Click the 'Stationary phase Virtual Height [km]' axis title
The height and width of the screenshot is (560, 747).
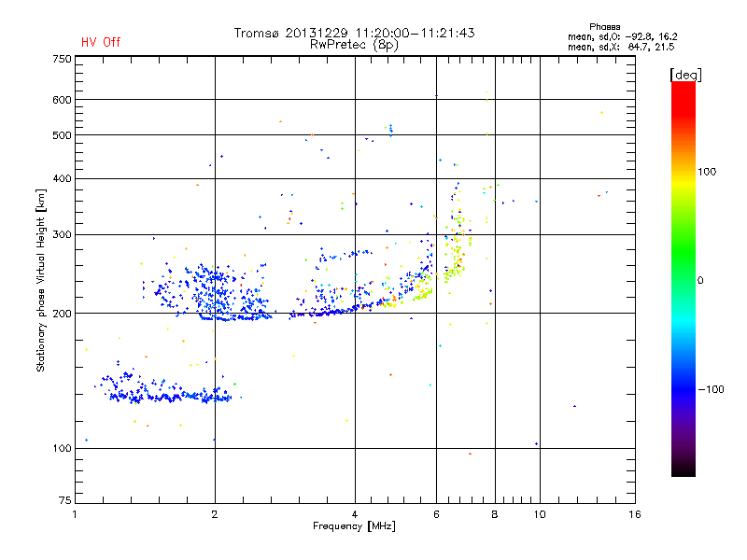click(x=41, y=280)
